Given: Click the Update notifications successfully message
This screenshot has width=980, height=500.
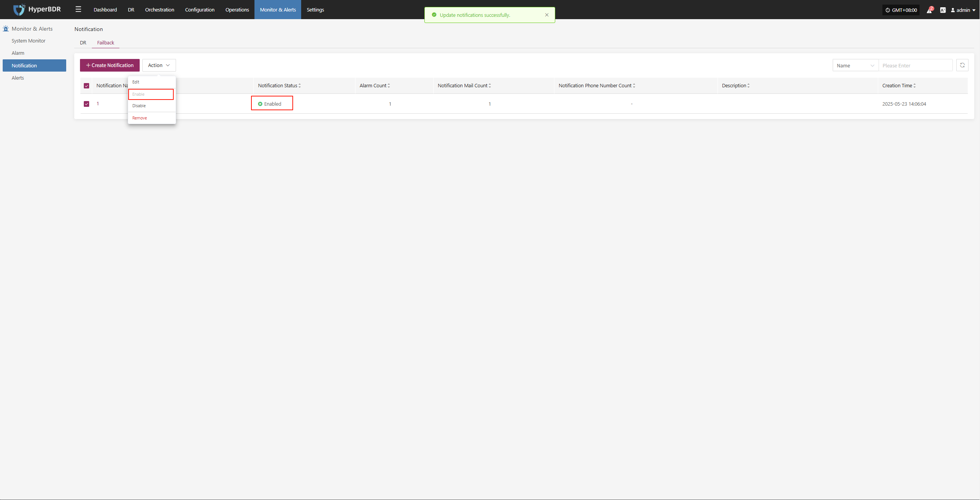Looking at the screenshot, I should point(475,15).
